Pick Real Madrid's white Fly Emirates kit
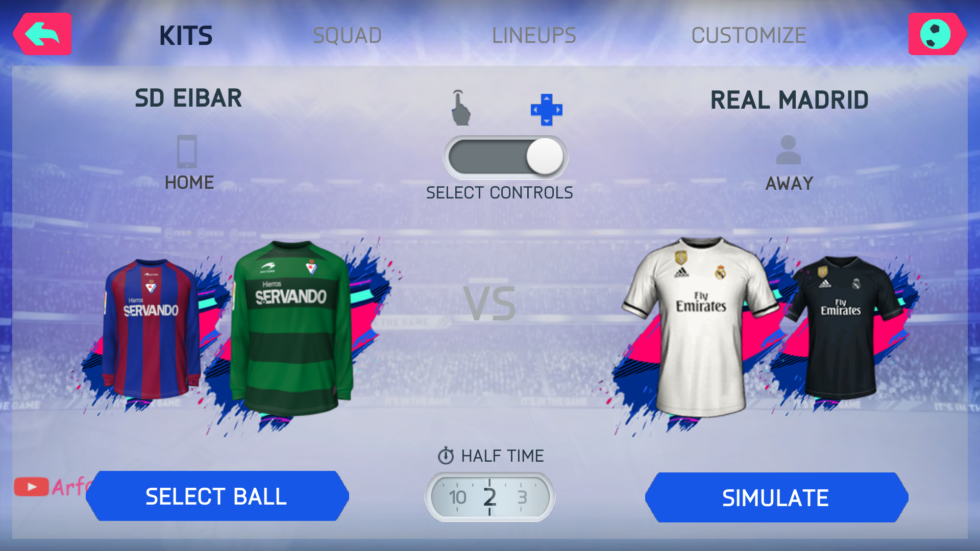980x551 pixels. [700, 327]
